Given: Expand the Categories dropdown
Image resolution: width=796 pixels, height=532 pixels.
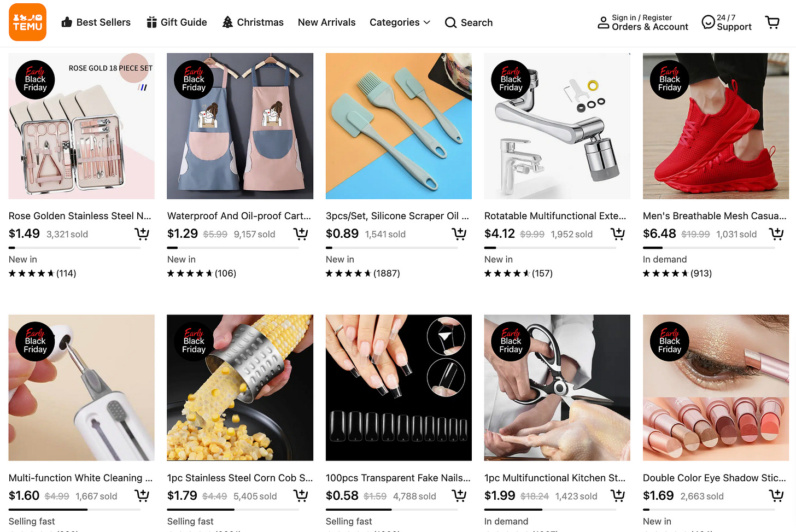Looking at the screenshot, I should tap(400, 22).
